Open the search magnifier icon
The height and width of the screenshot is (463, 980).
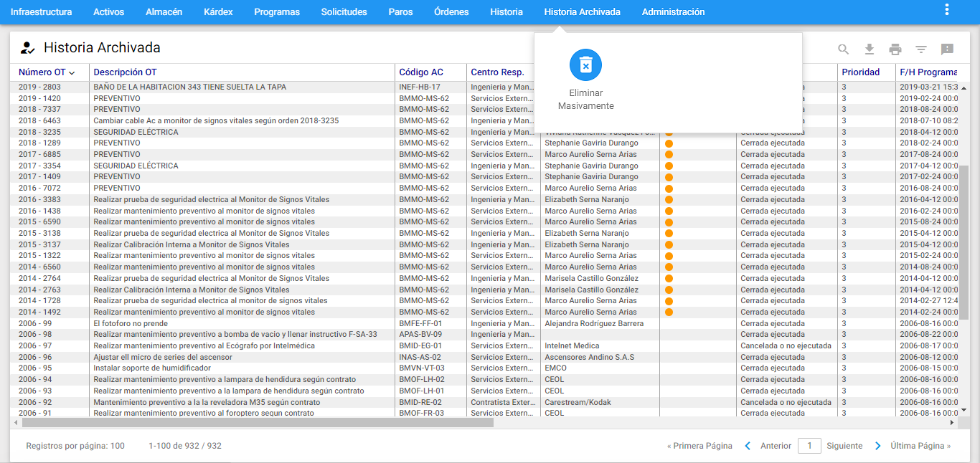[844, 49]
